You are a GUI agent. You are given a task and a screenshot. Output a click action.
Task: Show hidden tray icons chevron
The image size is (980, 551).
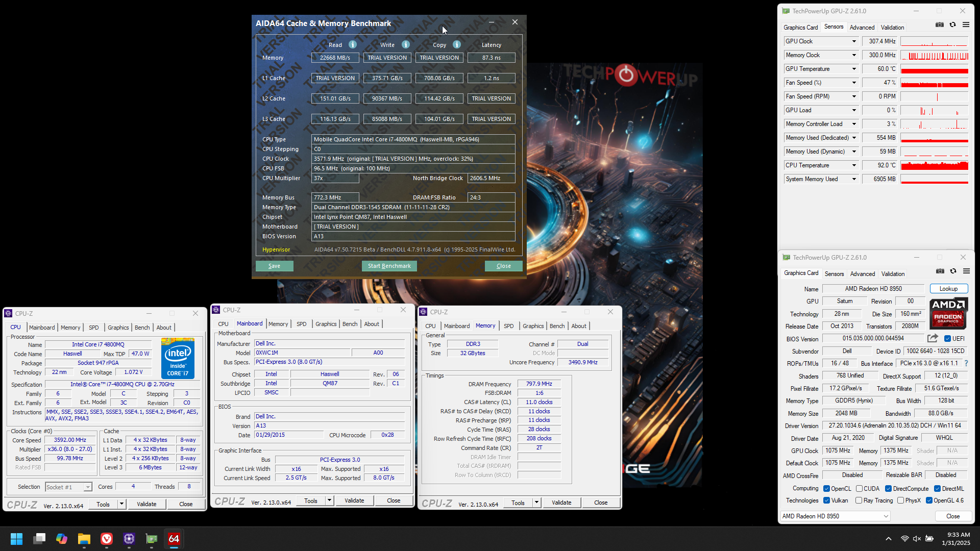click(x=889, y=539)
